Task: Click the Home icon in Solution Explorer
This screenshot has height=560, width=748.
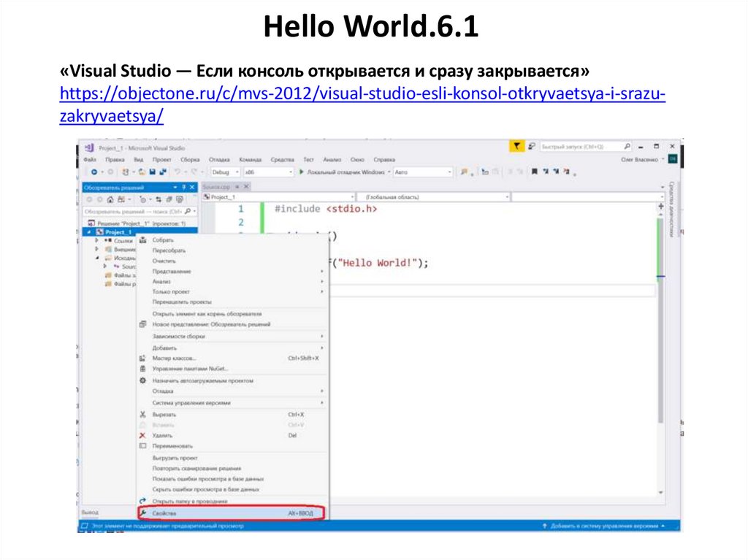Action: pyautogui.click(x=110, y=199)
